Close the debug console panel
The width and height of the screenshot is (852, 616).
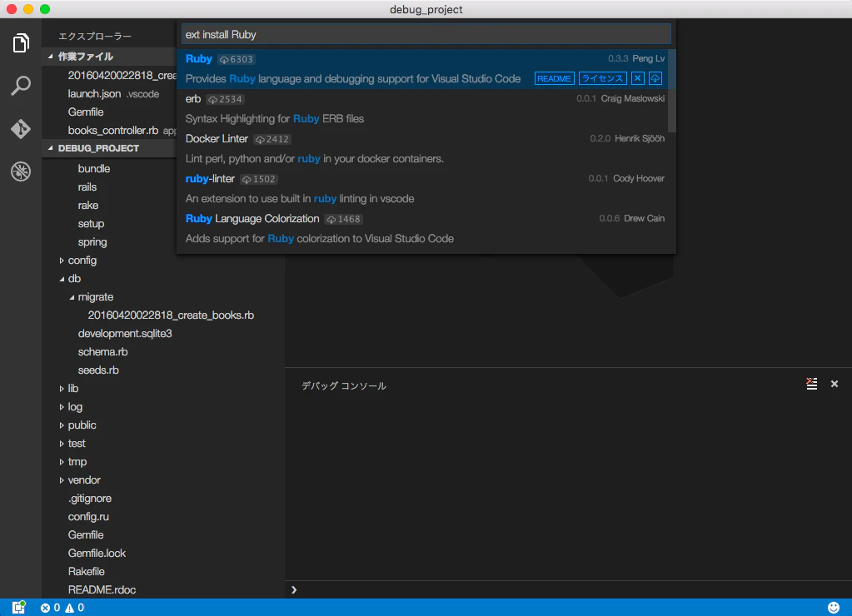pyautogui.click(x=834, y=384)
